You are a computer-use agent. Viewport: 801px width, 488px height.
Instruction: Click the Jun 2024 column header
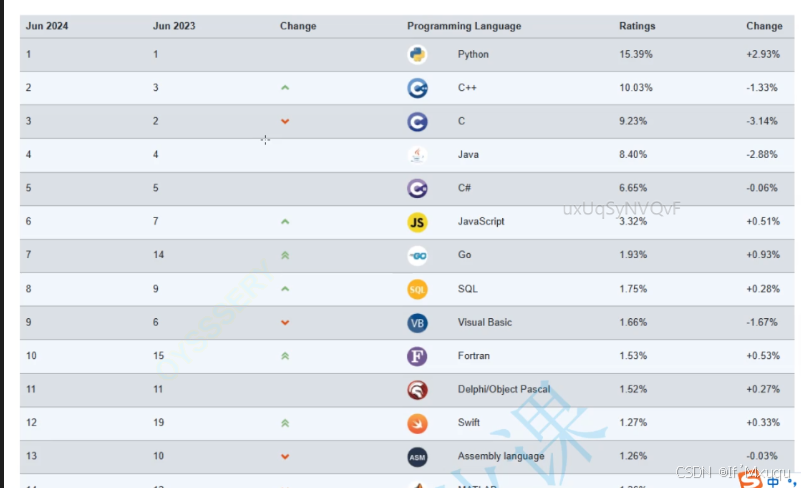pyautogui.click(x=46, y=26)
